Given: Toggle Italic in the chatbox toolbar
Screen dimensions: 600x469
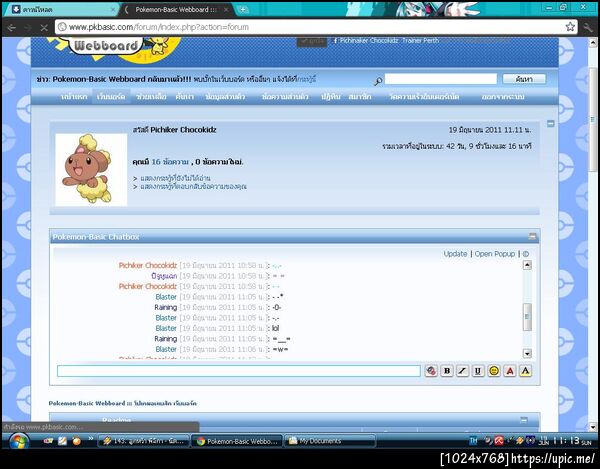Looking at the screenshot, I should click(x=462, y=371).
